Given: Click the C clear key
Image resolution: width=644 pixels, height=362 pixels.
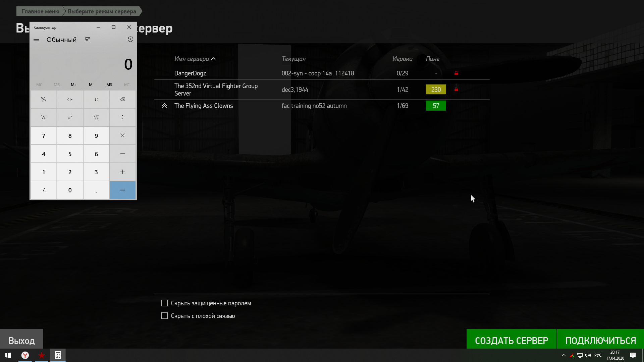Looking at the screenshot, I should [96, 99].
